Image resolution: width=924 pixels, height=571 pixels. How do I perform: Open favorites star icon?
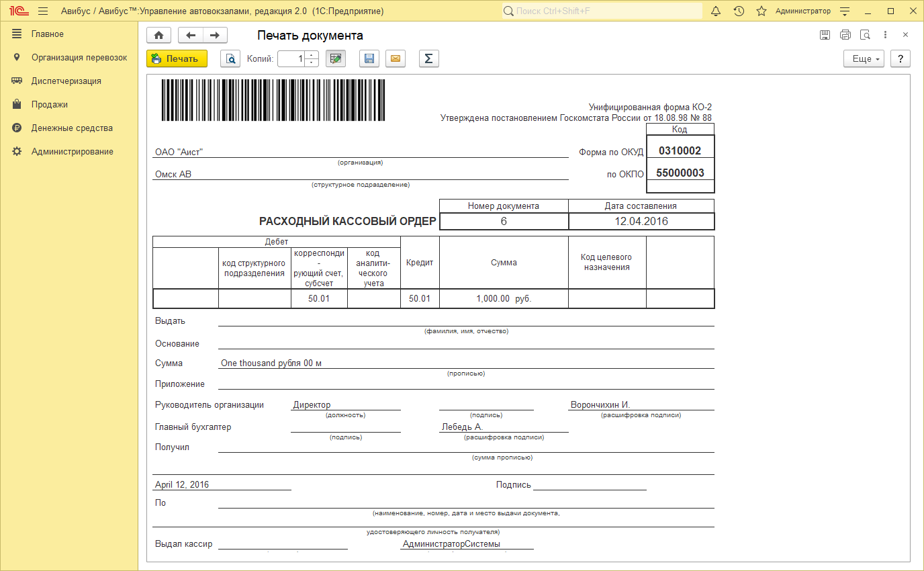761,11
